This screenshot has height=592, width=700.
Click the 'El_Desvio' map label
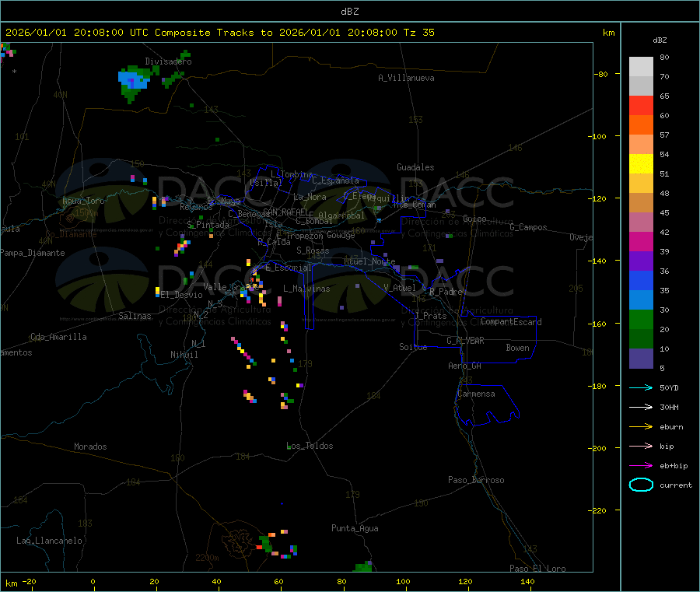coord(181,295)
